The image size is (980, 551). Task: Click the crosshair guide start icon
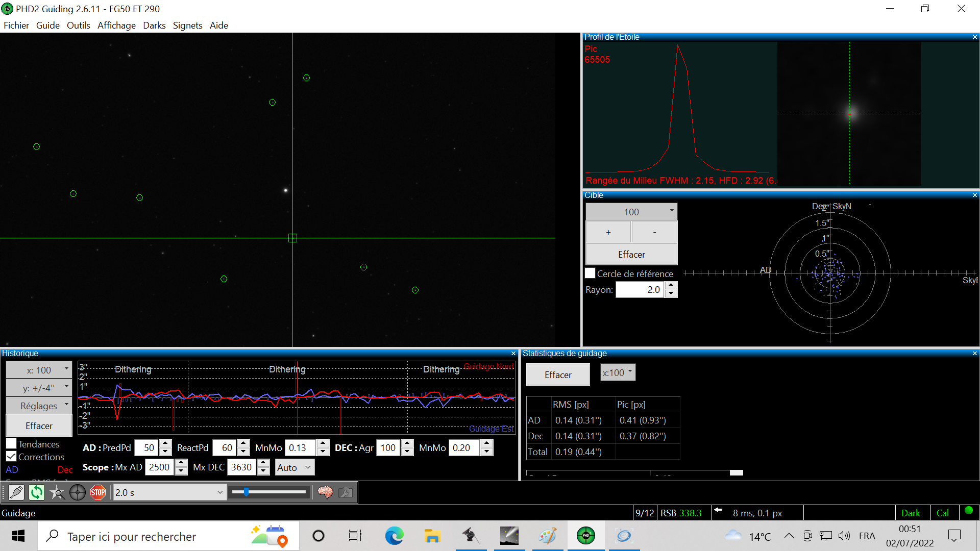pyautogui.click(x=78, y=492)
